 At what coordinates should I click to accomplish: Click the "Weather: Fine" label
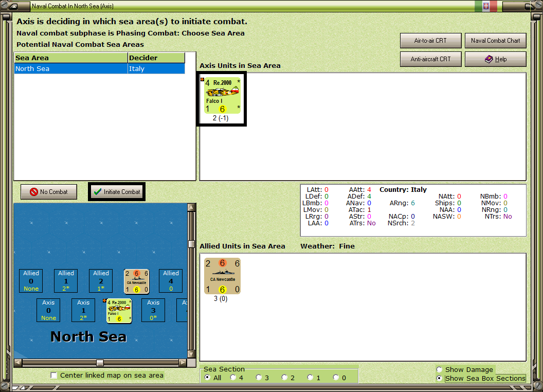pyautogui.click(x=328, y=246)
